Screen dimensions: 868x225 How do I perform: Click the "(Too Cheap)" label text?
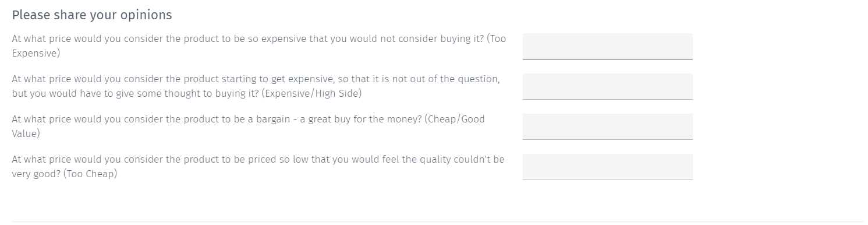point(90,174)
